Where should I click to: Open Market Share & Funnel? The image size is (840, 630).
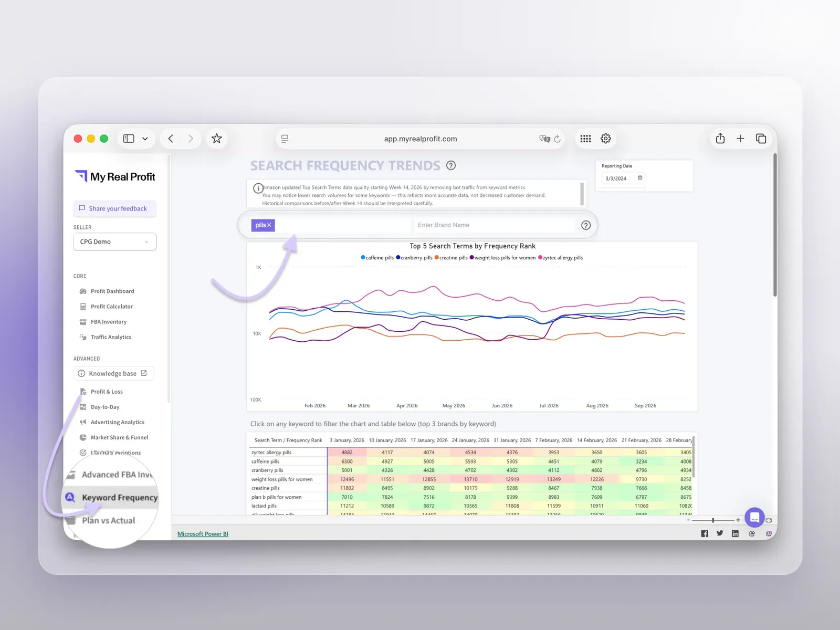point(119,437)
